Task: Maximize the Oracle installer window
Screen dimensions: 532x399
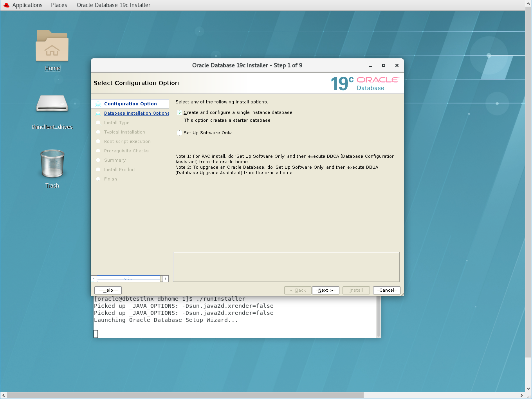Action: [x=384, y=65]
